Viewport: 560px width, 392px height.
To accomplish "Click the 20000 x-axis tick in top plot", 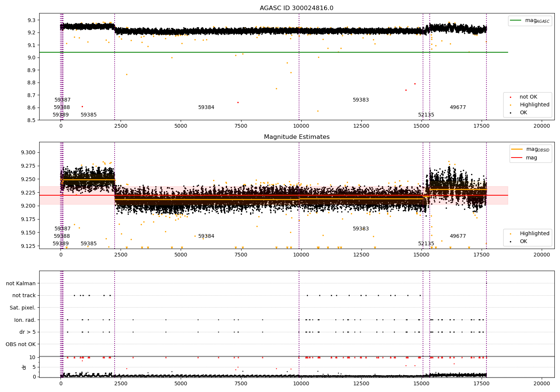I will 542,126.
